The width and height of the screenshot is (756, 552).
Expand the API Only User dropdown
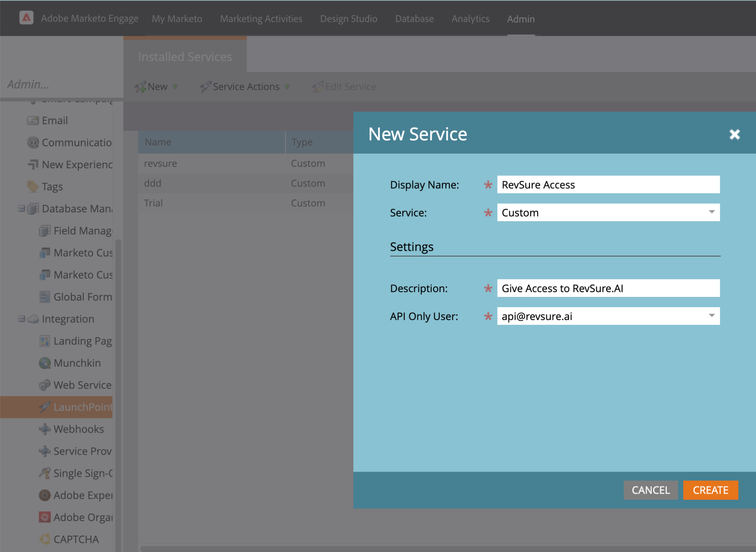[x=712, y=316]
